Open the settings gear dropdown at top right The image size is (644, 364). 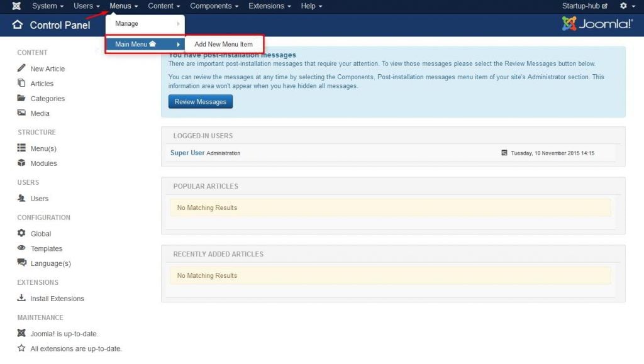coord(625,6)
